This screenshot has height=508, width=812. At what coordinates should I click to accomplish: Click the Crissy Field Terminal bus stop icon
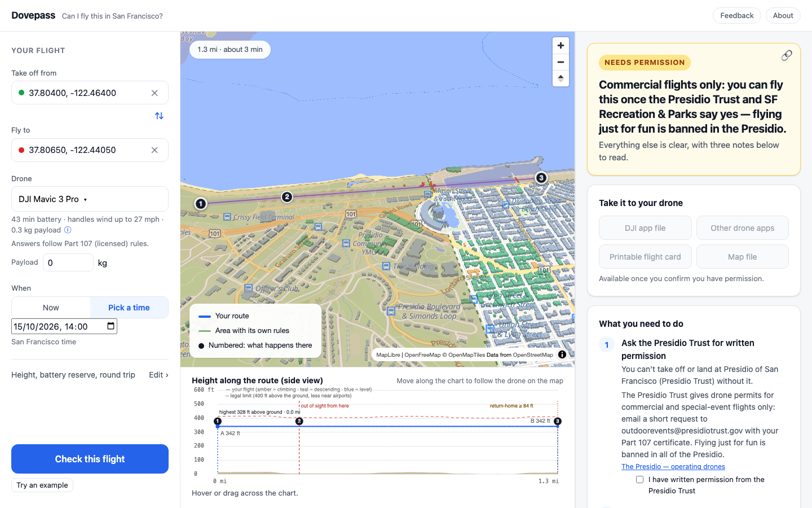click(x=227, y=217)
